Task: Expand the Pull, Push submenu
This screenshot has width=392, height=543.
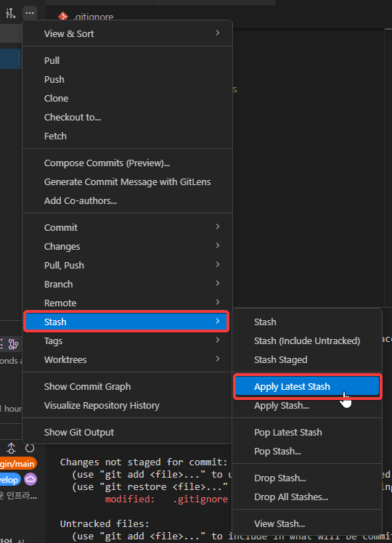Action: pyautogui.click(x=127, y=265)
